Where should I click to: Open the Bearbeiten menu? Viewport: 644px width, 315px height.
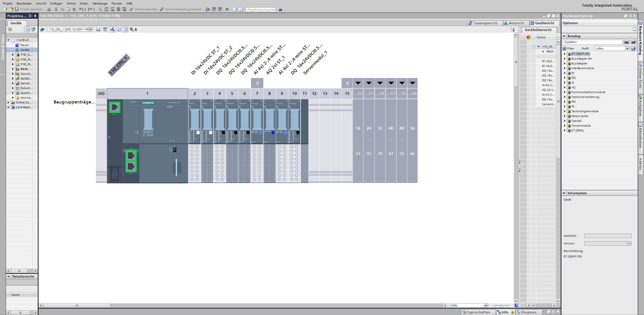24,3
